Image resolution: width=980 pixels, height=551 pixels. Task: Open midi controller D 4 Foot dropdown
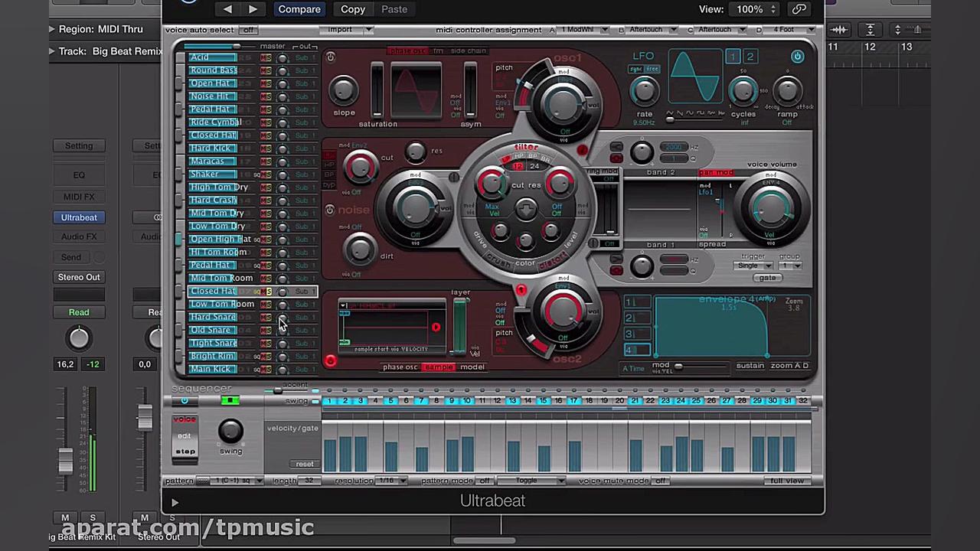[789, 30]
